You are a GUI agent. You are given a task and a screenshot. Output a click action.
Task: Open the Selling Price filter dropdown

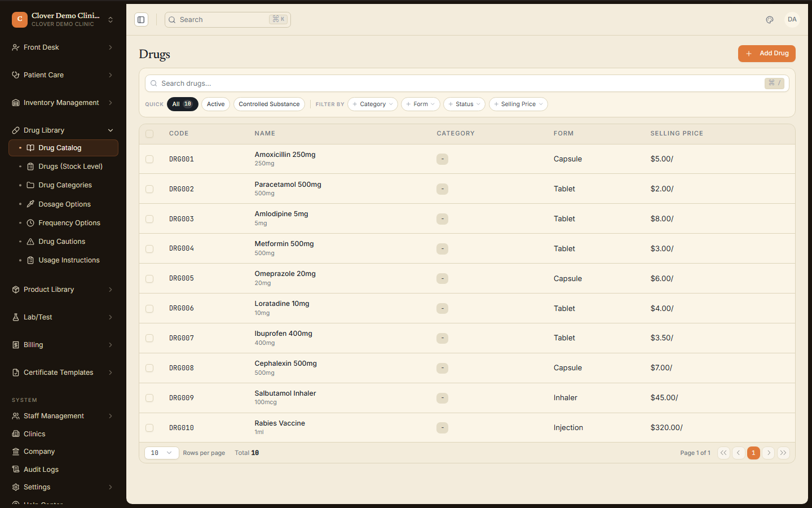(518, 104)
